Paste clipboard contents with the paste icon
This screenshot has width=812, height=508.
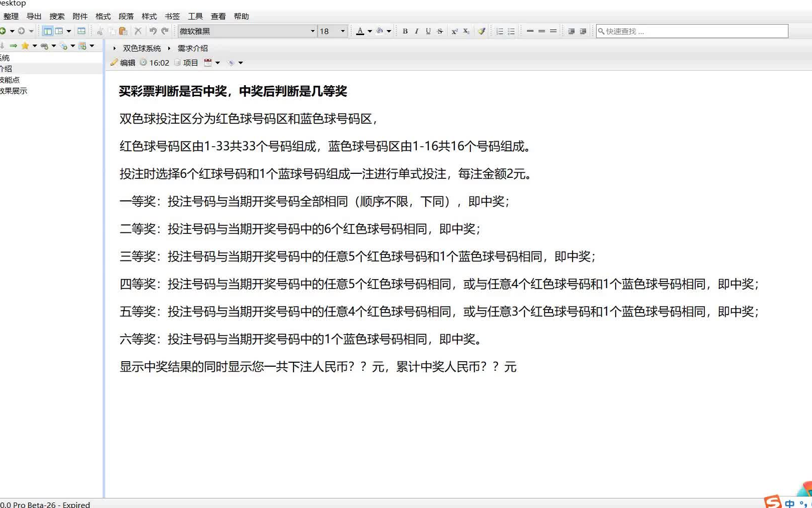pyautogui.click(x=123, y=31)
